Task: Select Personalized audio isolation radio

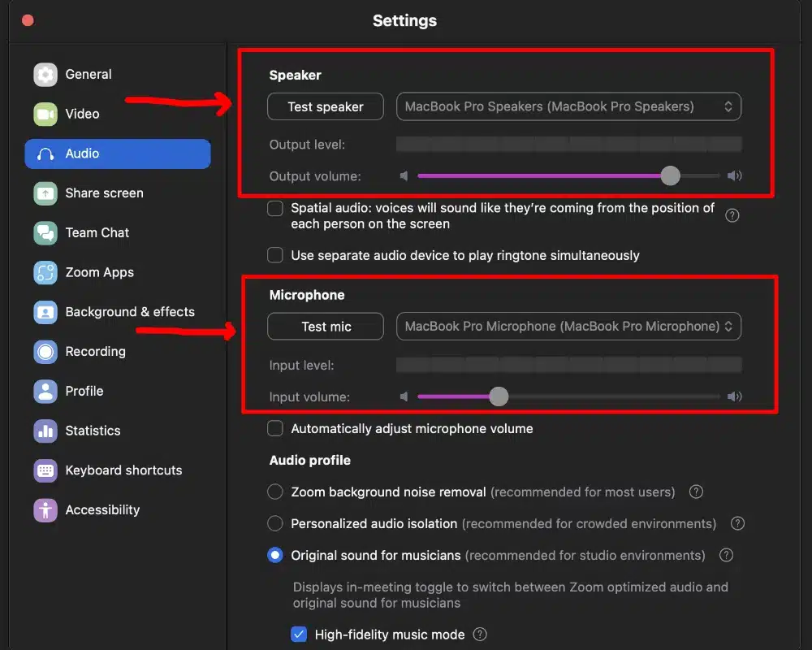Action: click(x=275, y=523)
